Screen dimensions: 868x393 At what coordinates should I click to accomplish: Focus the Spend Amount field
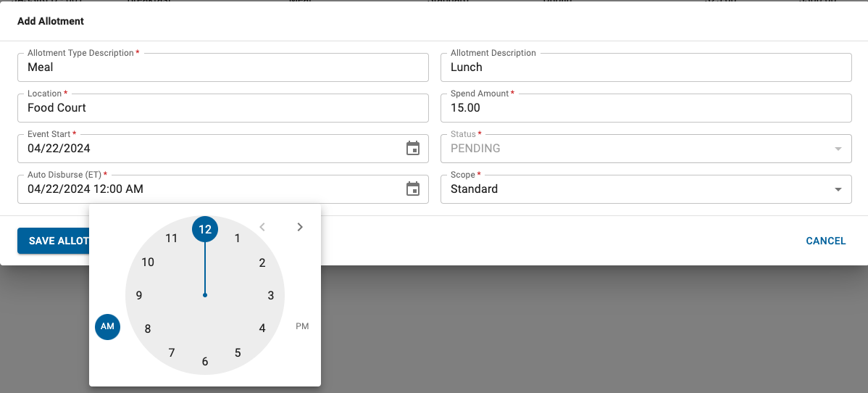645,108
